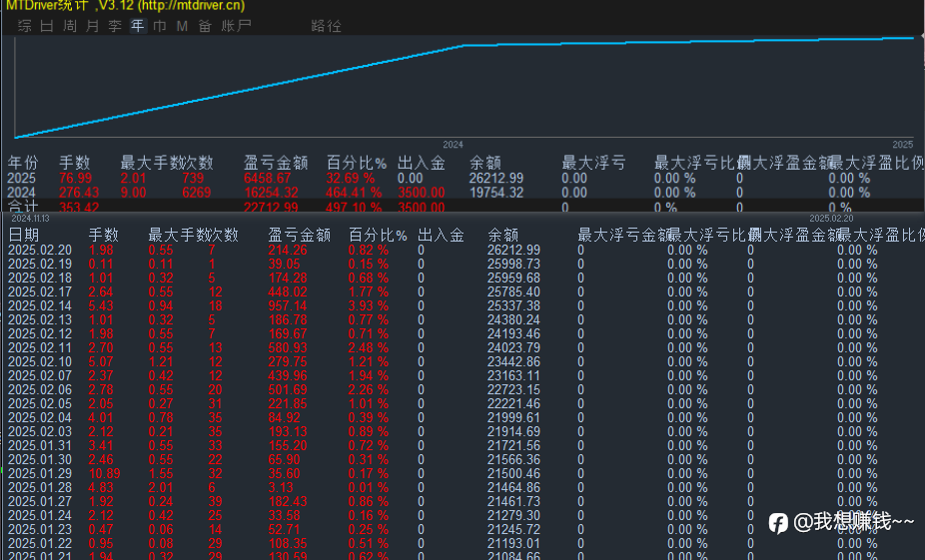Click the 2025.02.20 end date label
Screen dimensions: 925x560
click(831, 218)
